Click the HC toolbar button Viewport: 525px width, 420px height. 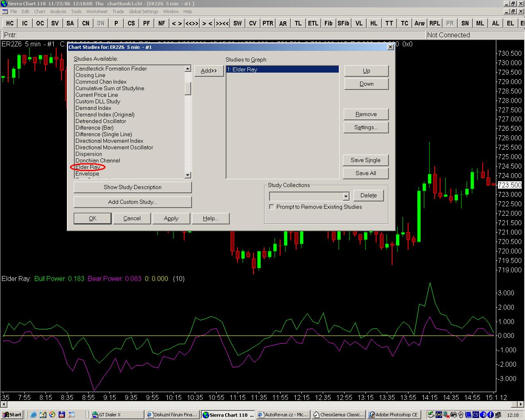10,23
